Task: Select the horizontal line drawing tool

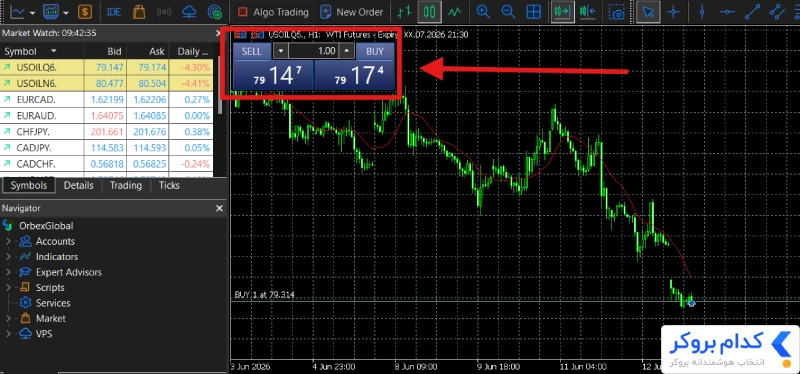Action: [727, 12]
